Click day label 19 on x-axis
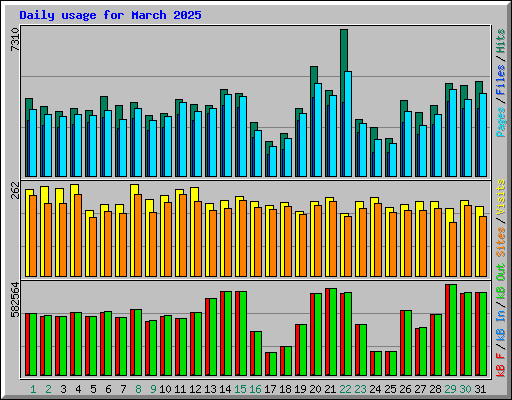This screenshot has height=400, width=512. click(300, 389)
